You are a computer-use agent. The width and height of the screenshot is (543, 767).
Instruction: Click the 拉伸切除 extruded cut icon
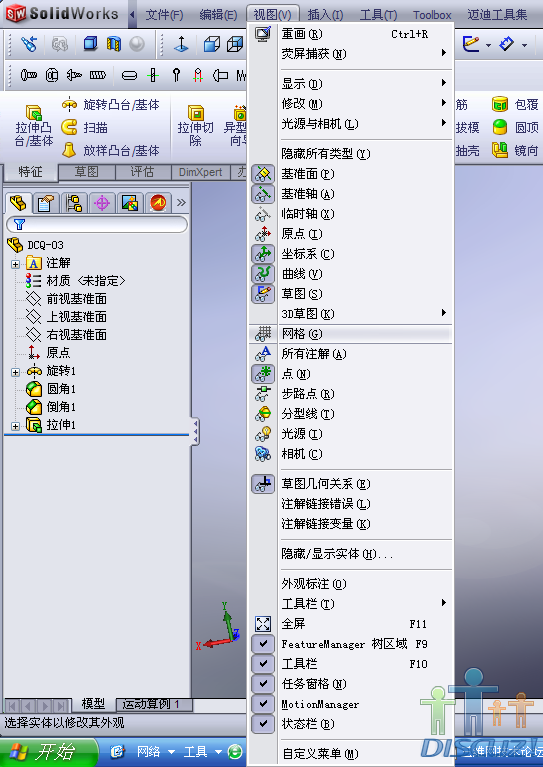[x=195, y=113]
